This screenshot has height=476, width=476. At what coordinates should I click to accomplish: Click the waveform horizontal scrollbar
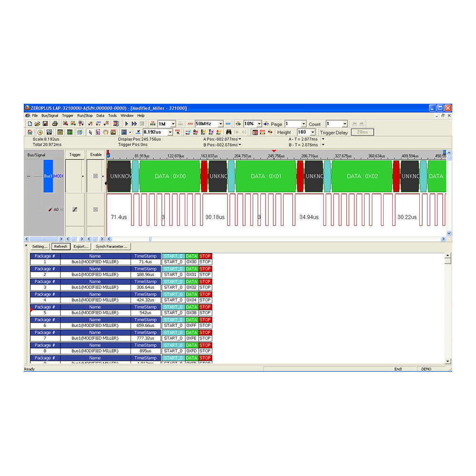point(276,239)
